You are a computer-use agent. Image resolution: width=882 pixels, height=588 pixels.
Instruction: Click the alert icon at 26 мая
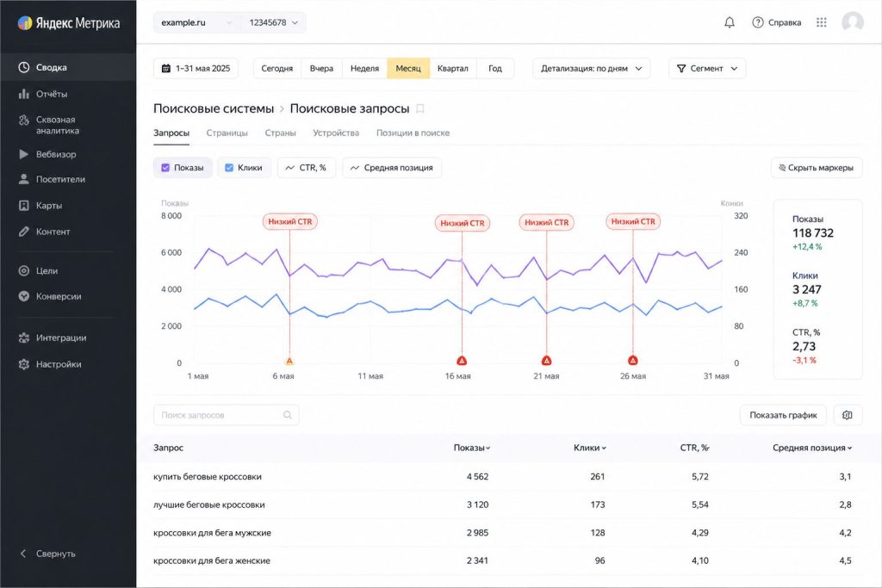tap(633, 361)
